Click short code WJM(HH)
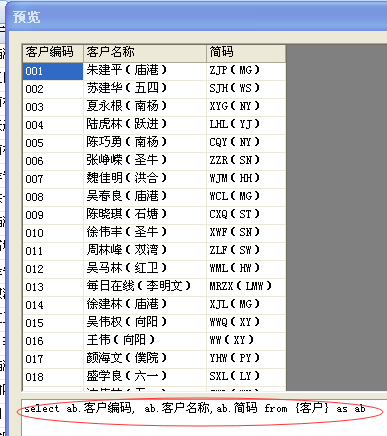 (x=246, y=179)
